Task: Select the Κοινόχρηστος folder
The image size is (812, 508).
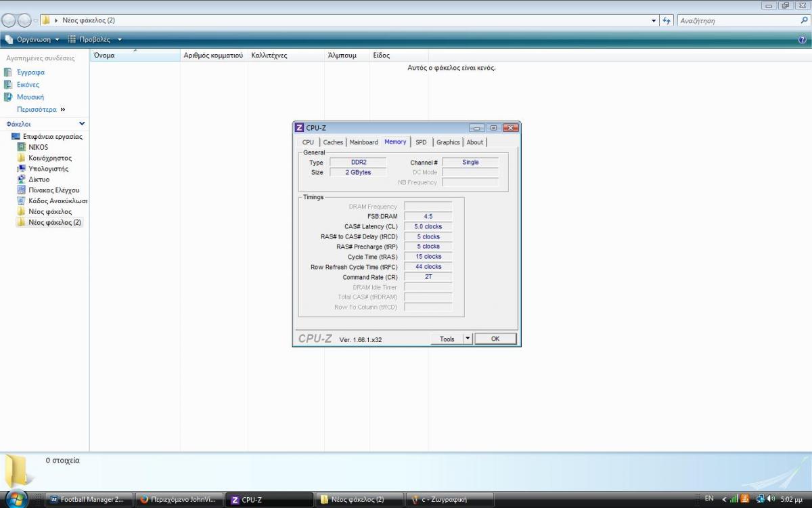Action: coord(50,158)
